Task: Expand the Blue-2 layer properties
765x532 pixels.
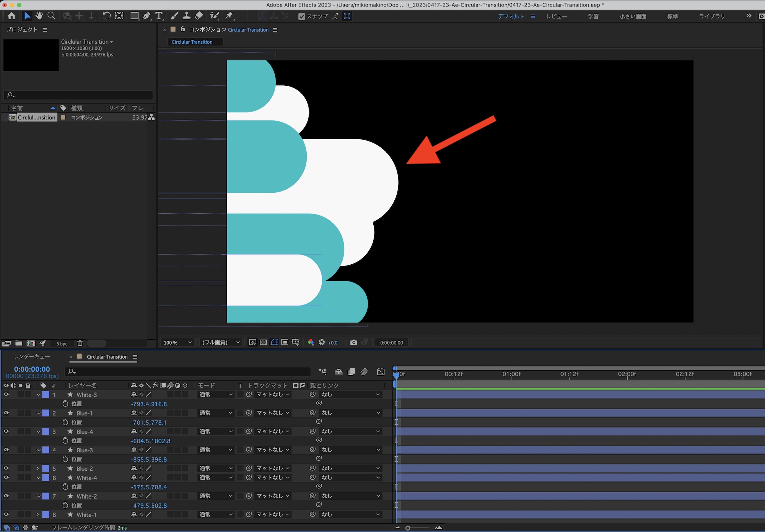Action: tap(37, 469)
